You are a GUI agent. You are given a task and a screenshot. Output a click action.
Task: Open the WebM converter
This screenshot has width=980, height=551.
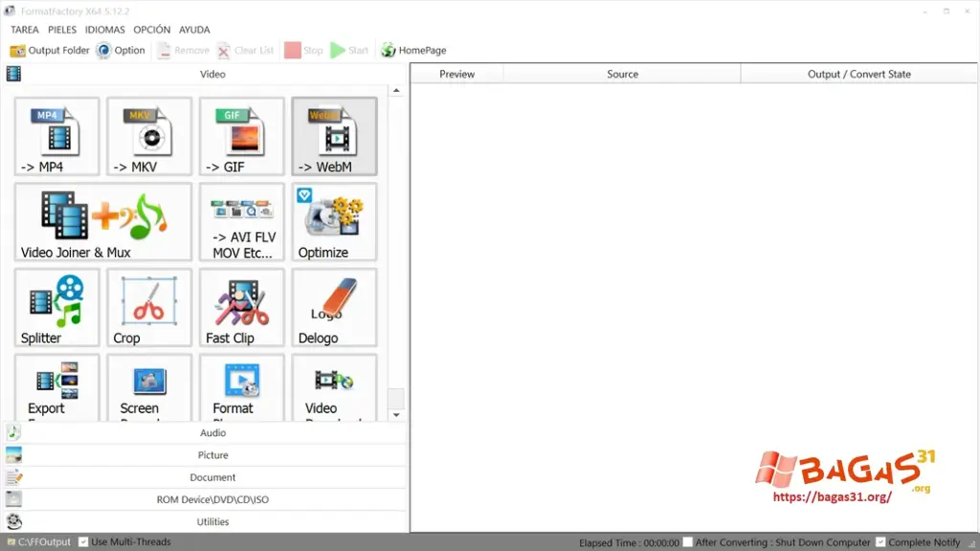click(x=333, y=136)
